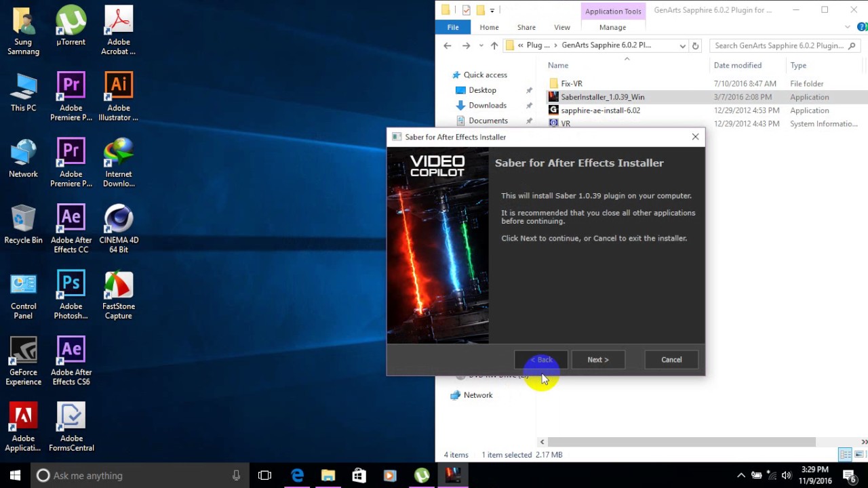Select Network in Explorer navigation pane

pyautogui.click(x=478, y=395)
